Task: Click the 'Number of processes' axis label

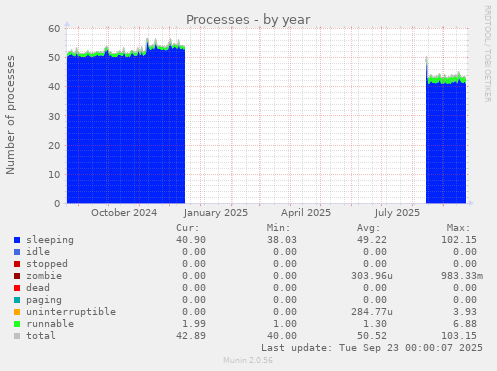Action: (10, 115)
